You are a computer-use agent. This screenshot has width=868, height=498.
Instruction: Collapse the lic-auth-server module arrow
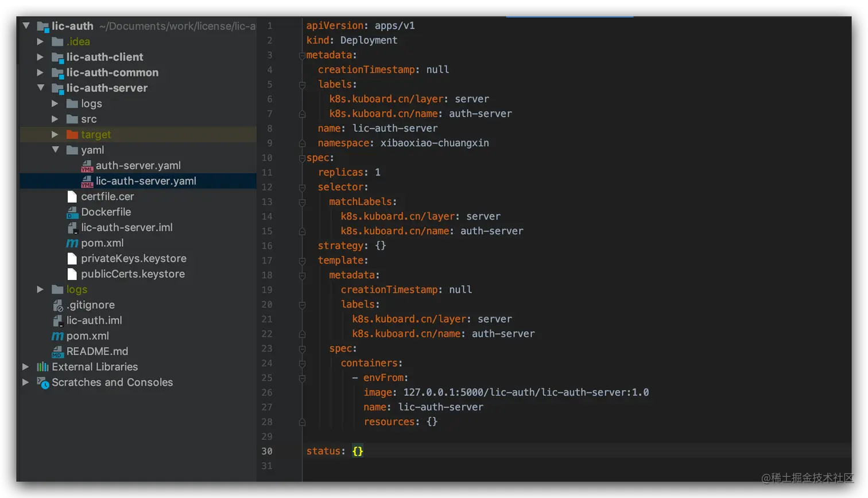(x=41, y=88)
